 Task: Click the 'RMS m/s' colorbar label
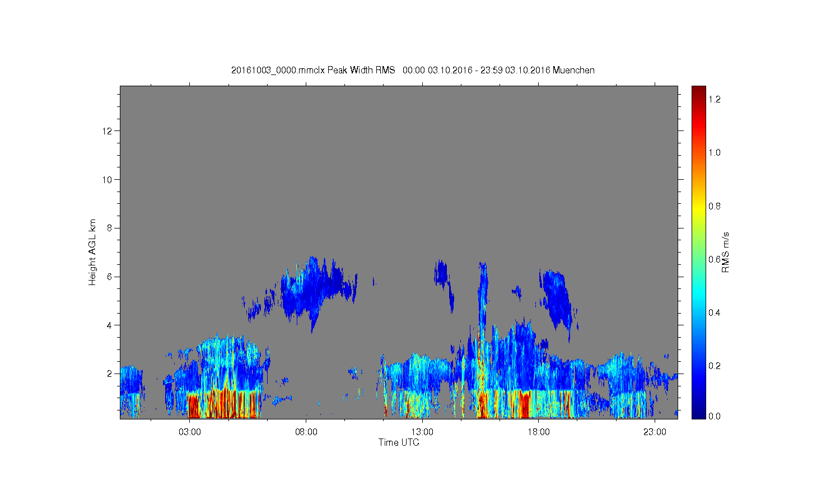(x=725, y=252)
